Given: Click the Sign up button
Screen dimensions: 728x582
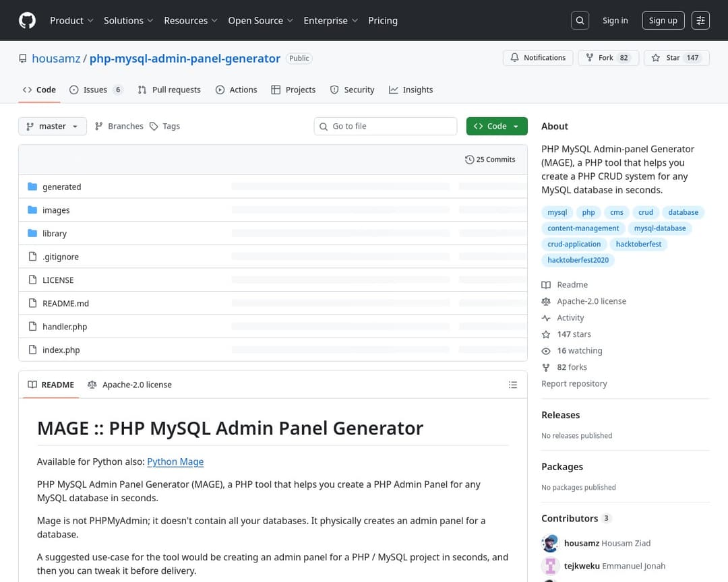Looking at the screenshot, I should pos(663,21).
